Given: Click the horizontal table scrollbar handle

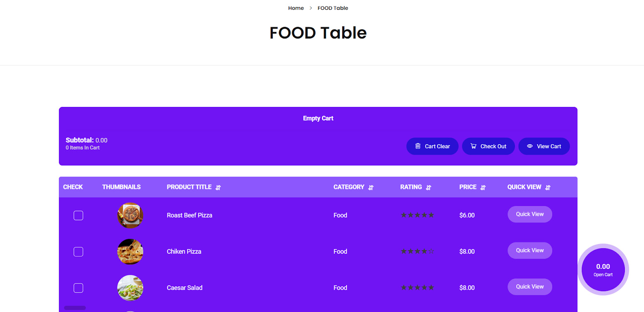Looking at the screenshot, I should 75,308.
